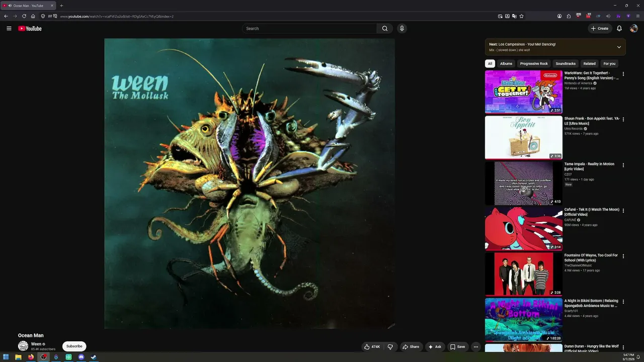Screen dimensions: 644x362
Task: Filter suggestions by Progressive Rock
Action: (534, 64)
